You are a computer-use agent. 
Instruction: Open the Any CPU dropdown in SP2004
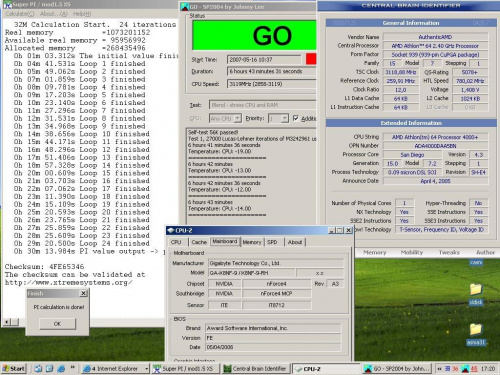[x=237, y=118]
